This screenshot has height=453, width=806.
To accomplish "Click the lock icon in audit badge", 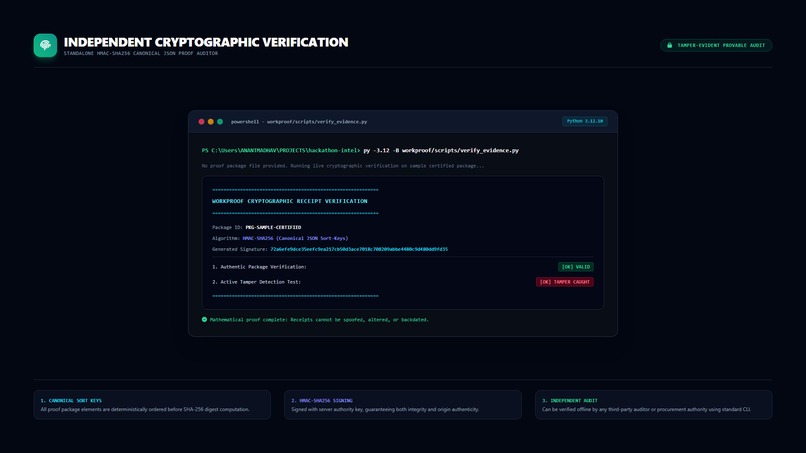I will pos(669,45).
